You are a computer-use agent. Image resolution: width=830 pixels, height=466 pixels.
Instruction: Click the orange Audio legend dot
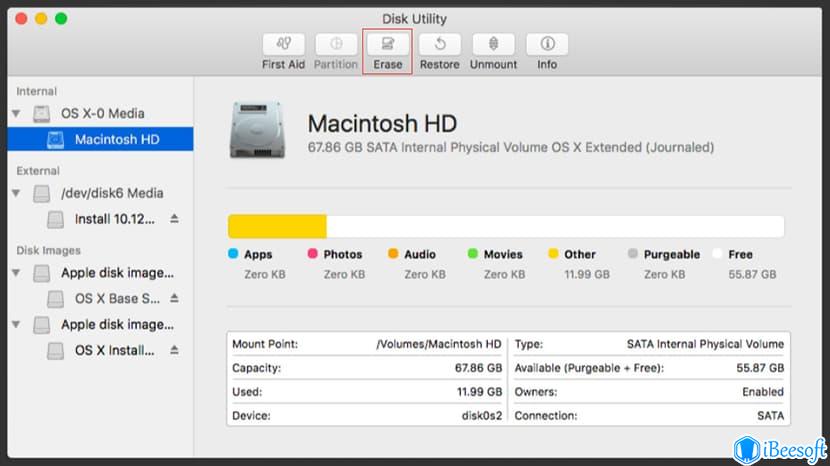pyautogui.click(x=393, y=254)
